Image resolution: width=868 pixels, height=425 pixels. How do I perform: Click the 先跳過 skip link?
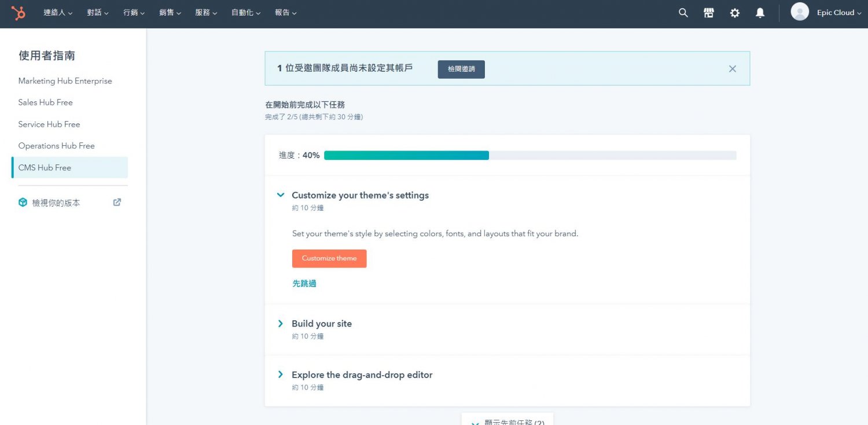(x=304, y=284)
